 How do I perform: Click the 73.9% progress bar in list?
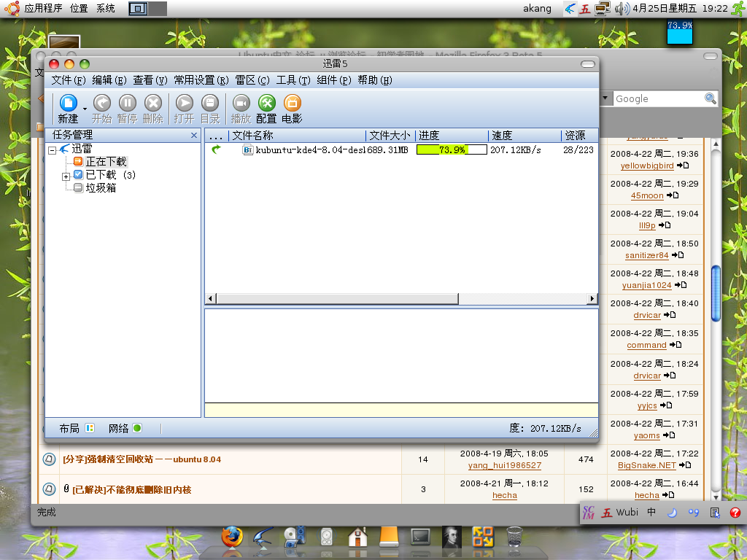[x=452, y=149]
